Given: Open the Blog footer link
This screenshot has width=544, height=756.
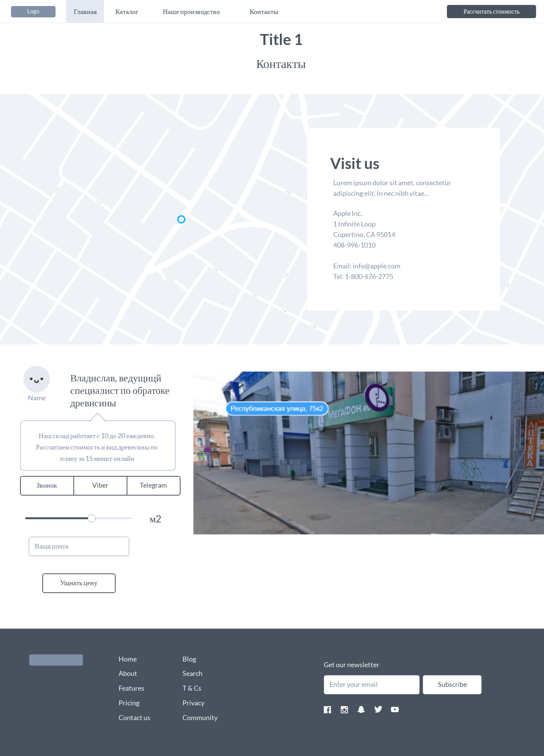Looking at the screenshot, I should (189, 659).
